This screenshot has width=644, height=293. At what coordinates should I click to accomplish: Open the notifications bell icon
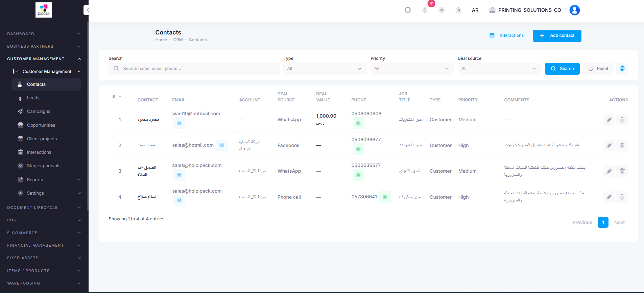[x=425, y=10]
